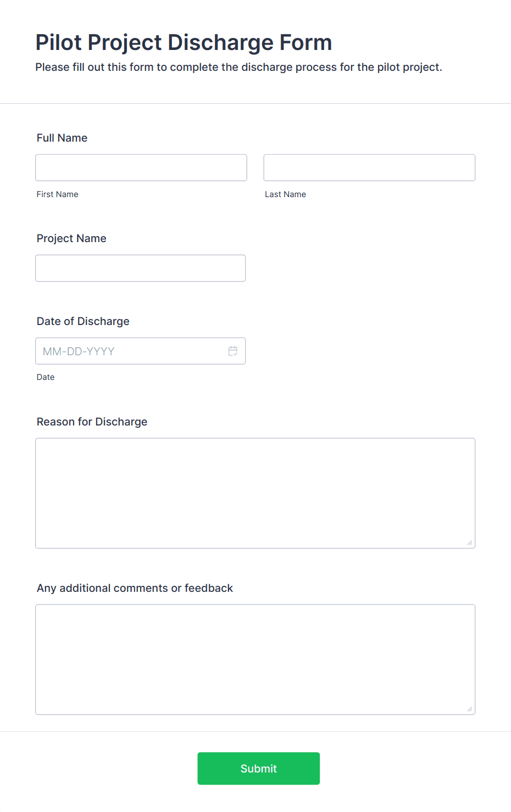Screen dimensions: 511x812
Task: Submit the discharge form
Action: (x=259, y=768)
